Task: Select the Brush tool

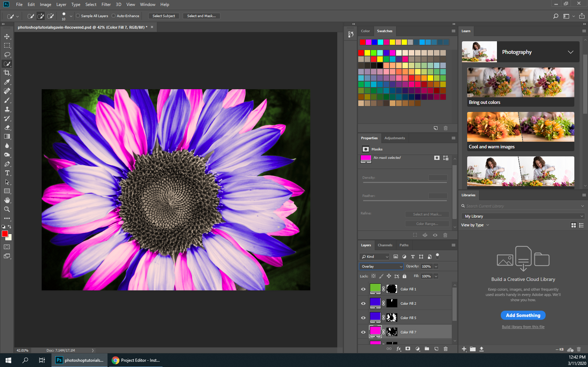Action: [x=7, y=100]
